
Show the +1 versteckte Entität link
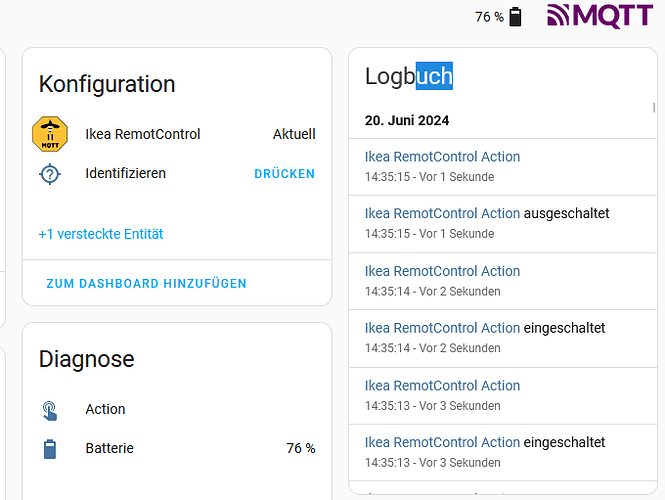coord(101,234)
